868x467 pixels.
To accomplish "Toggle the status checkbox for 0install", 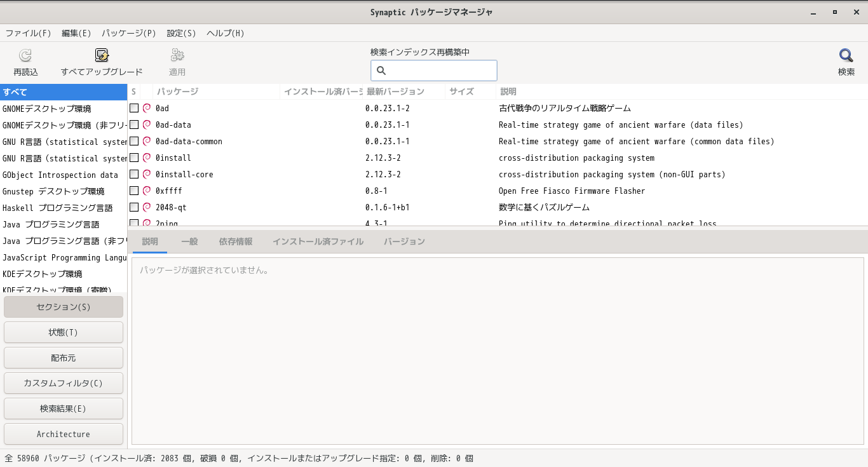I will click(x=134, y=158).
